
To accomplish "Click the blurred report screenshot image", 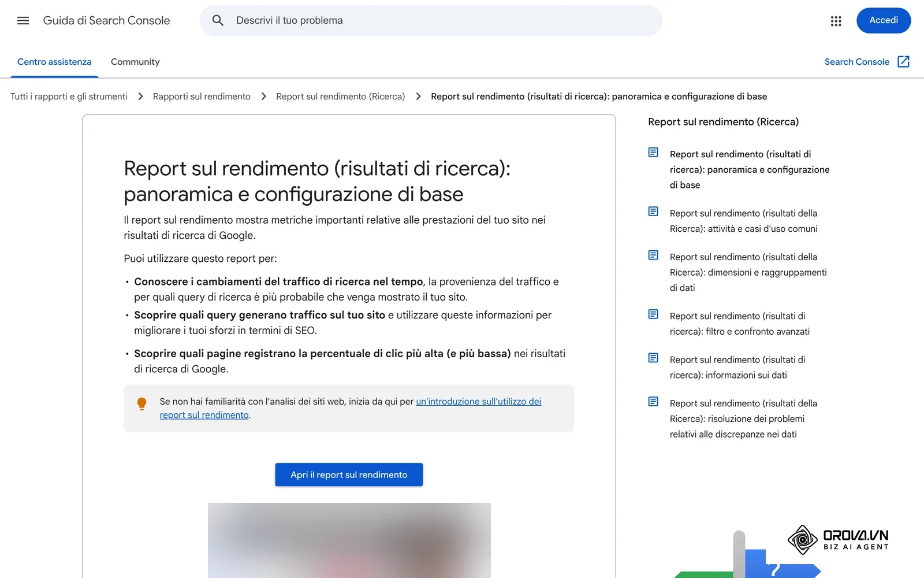I will (x=349, y=540).
